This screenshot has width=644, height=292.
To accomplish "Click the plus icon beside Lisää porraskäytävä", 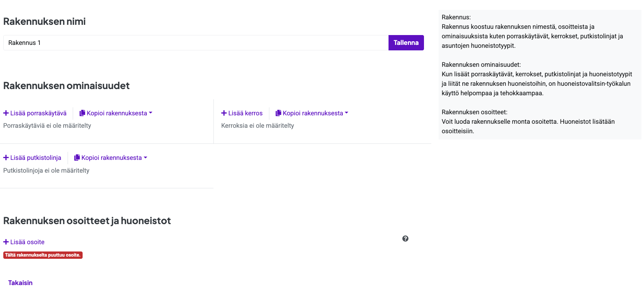I will coord(6,113).
